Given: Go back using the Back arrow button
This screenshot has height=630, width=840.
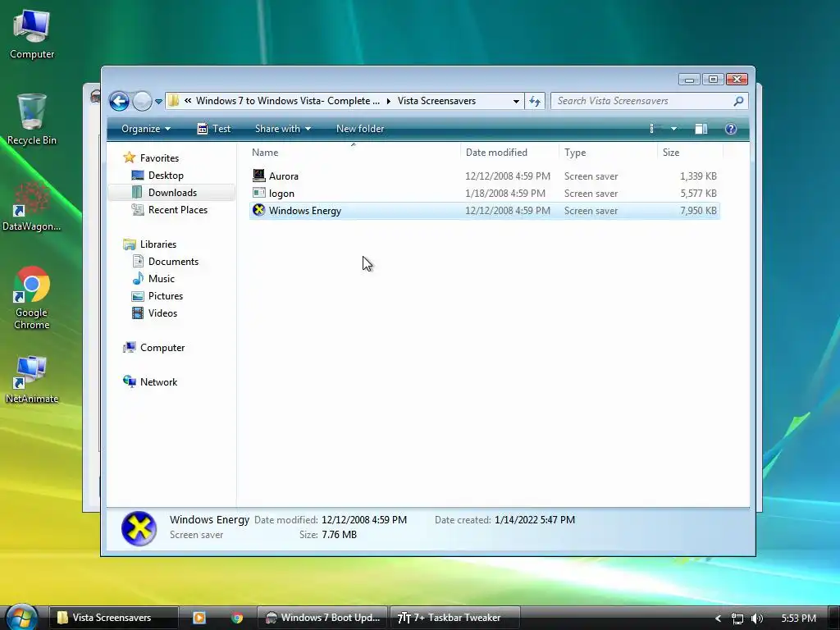Looking at the screenshot, I should pyautogui.click(x=119, y=101).
